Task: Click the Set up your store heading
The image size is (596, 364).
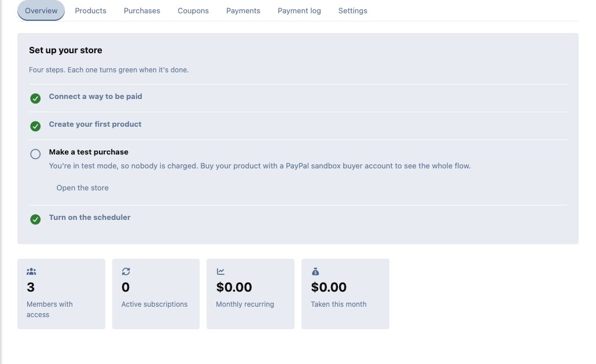Action: click(65, 50)
